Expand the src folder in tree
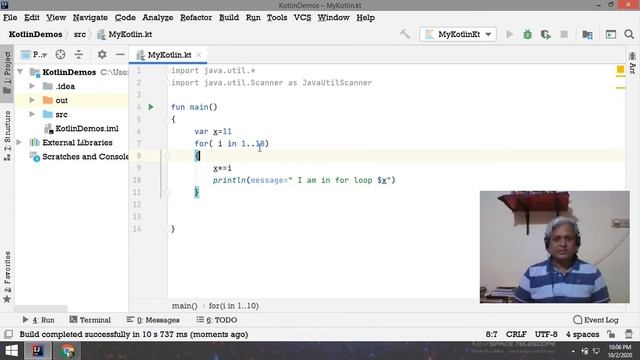The width and height of the screenshot is (640, 360). click(x=32, y=114)
